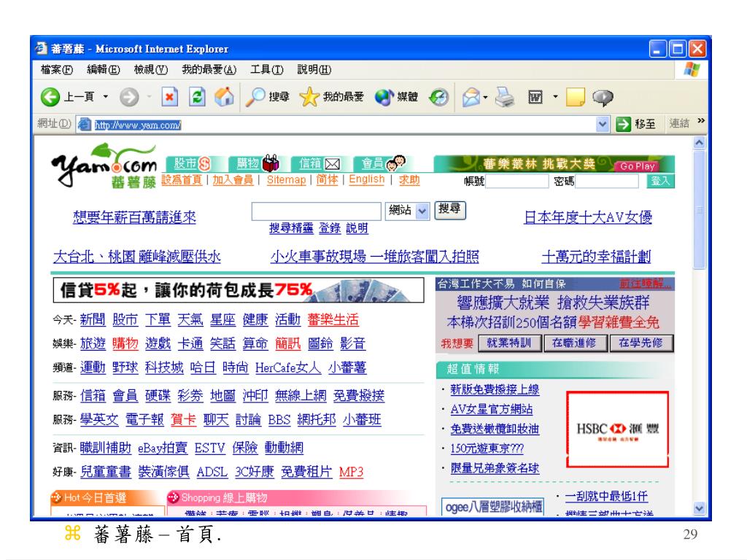Open the 新聞 news link
The image size is (747, 560).
pyautogui.click(x=93, y=319)
